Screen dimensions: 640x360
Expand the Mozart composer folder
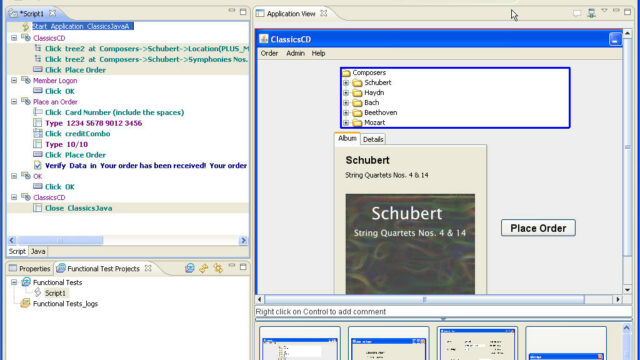346,122
